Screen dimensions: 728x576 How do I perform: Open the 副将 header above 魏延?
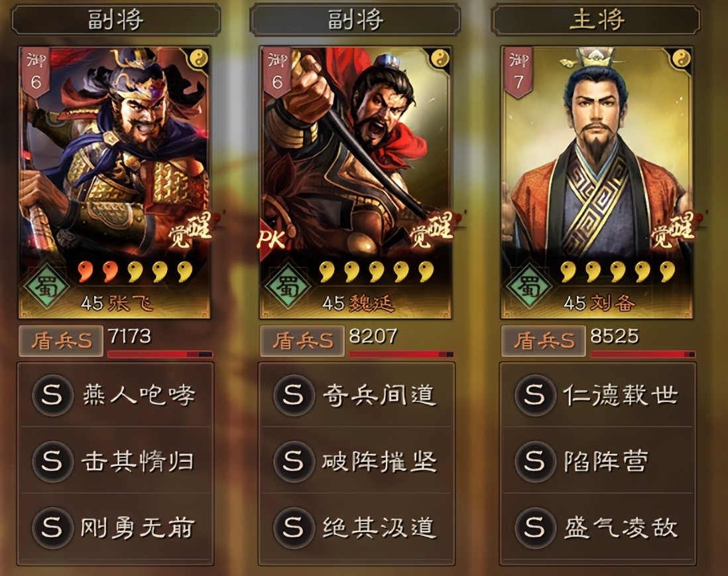(x=355, y=19)
